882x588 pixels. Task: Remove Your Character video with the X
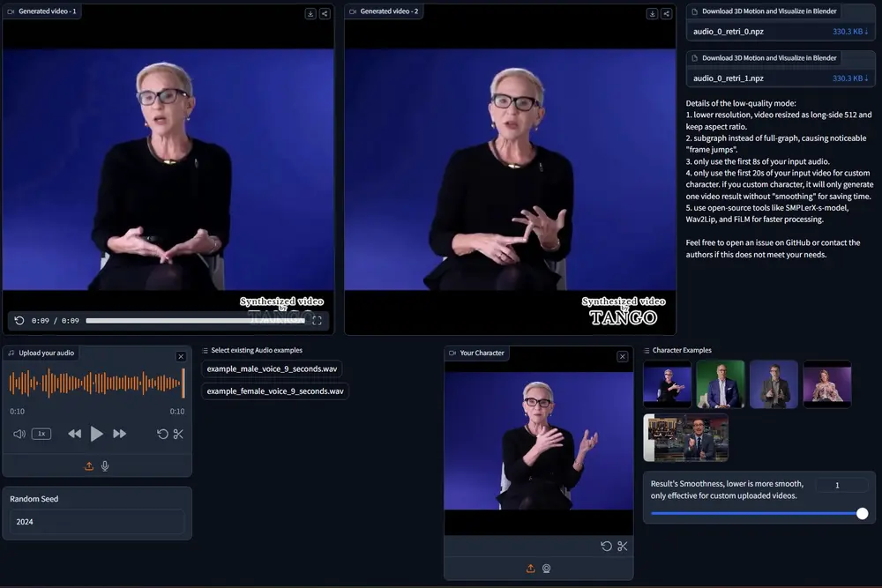622,356
